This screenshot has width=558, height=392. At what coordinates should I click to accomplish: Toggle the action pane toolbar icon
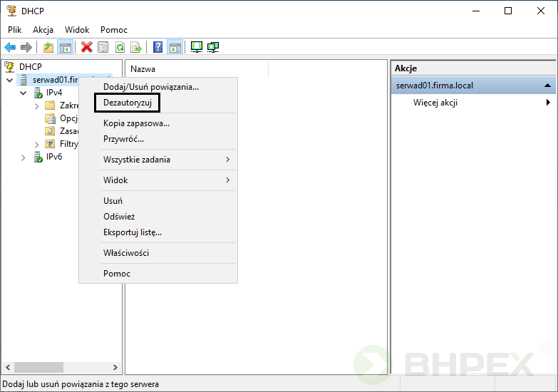pos(175,47)
